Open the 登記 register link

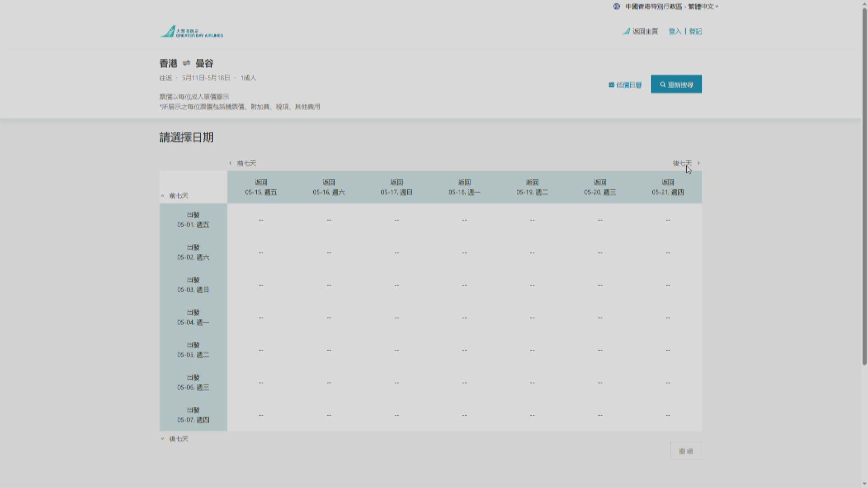pos(695,31)
